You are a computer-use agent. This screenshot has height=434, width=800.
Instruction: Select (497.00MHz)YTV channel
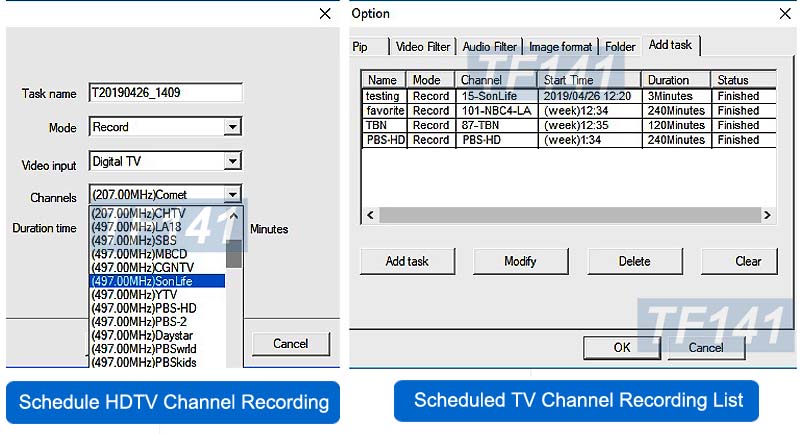[157, 295]
